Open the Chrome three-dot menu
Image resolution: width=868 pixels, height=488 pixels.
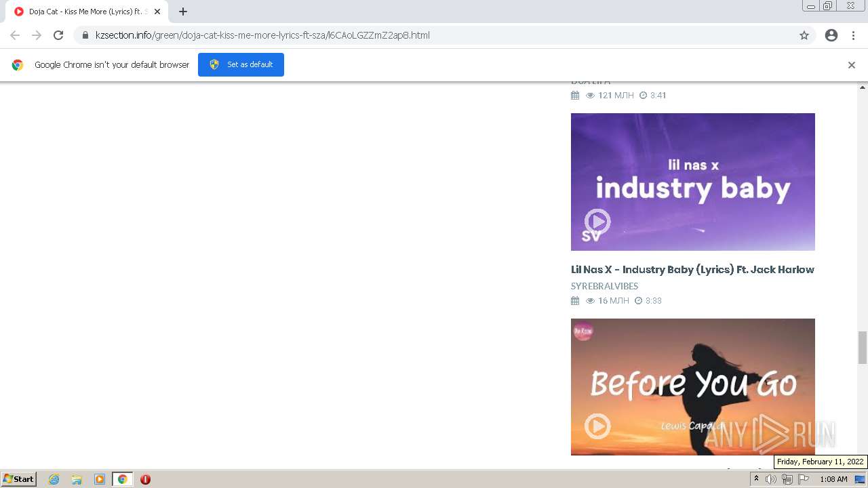(853, 35)
